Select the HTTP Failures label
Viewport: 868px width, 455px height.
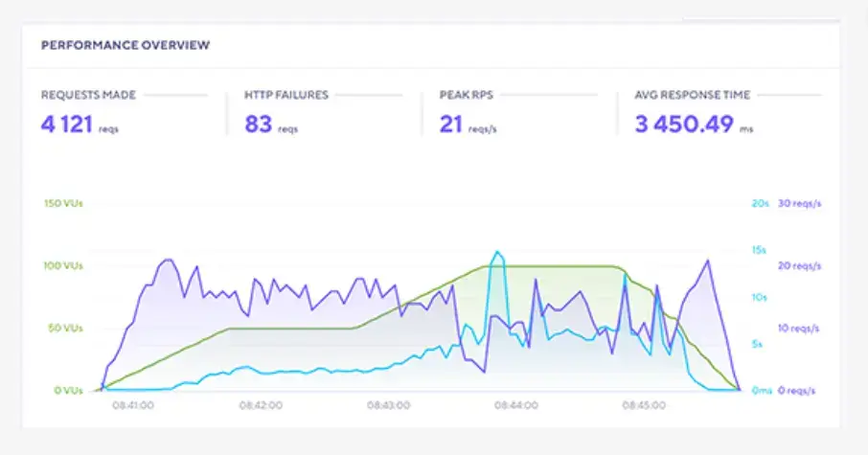point(286,96)
